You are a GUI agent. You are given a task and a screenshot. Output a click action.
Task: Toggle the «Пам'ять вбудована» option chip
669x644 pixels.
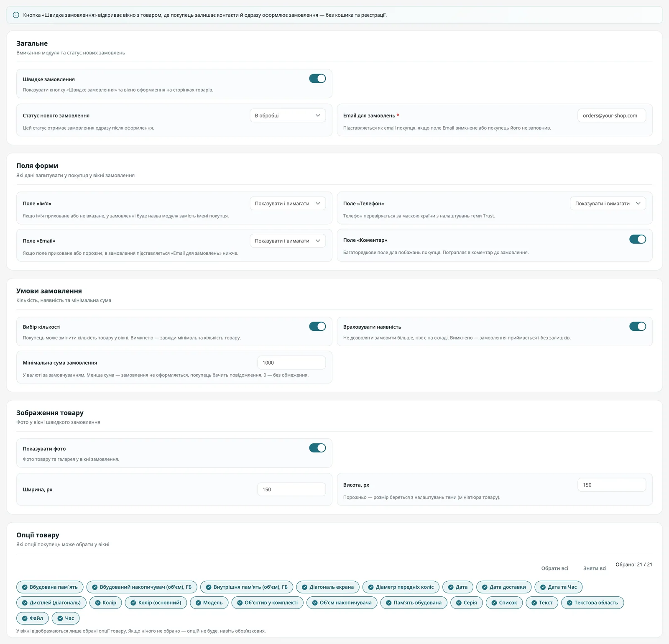pyautogui.click(x=414, y=603)
